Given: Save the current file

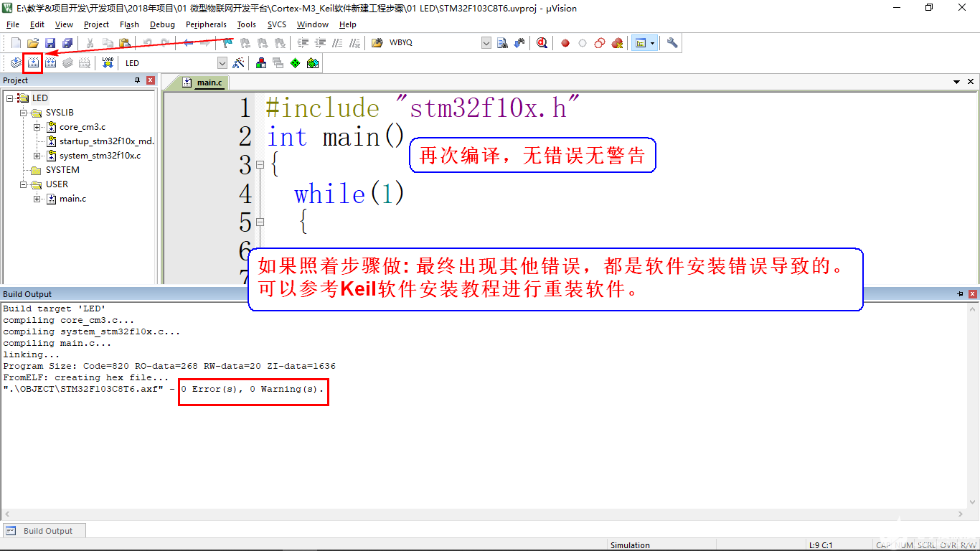Looking at the screenshot, I should pos(50,43).
